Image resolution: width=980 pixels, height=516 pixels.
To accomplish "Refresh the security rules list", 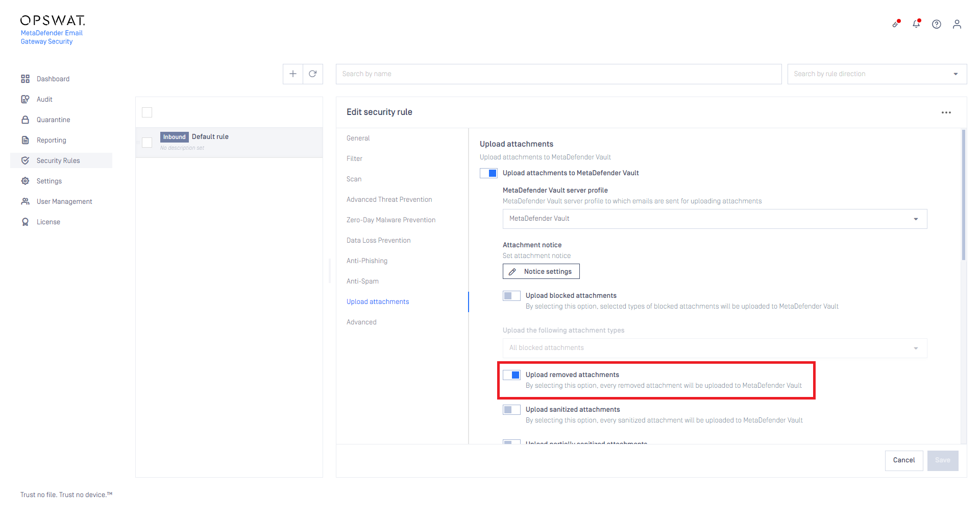I will click(313, 74).
